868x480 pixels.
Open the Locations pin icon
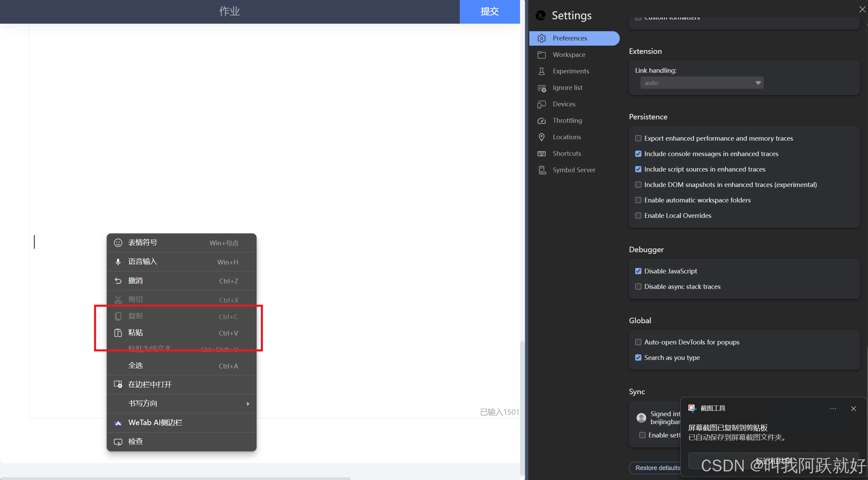tap(542, 137)
